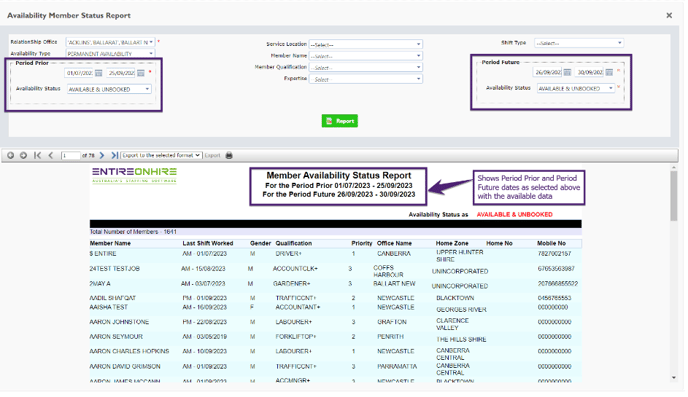Click the scrollbar up arrow
Viewport: 688px width, 397px height.
coord(674,168)
